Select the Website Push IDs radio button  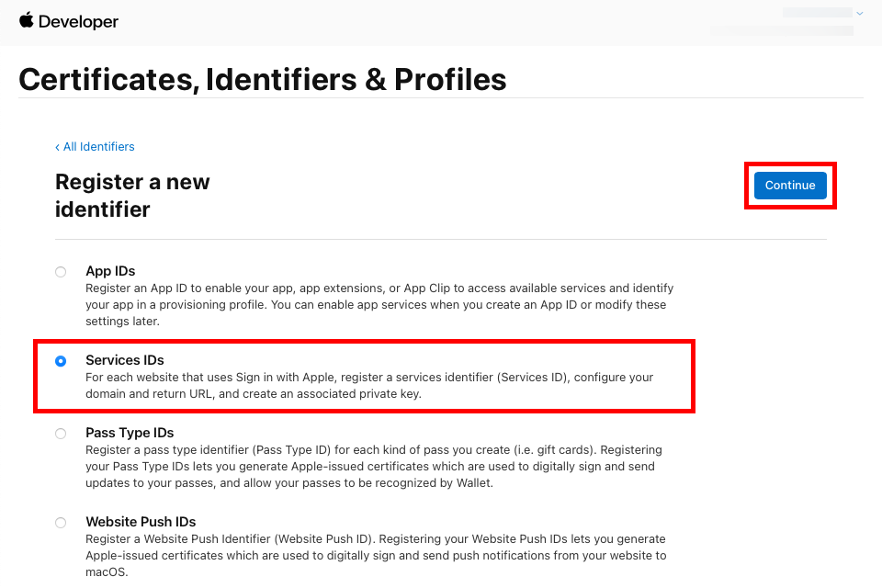61,523
